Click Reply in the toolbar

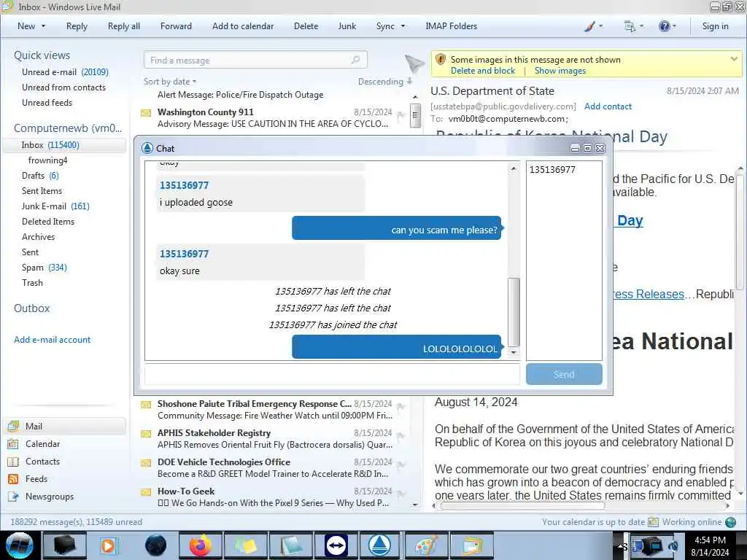coord(77,26)
